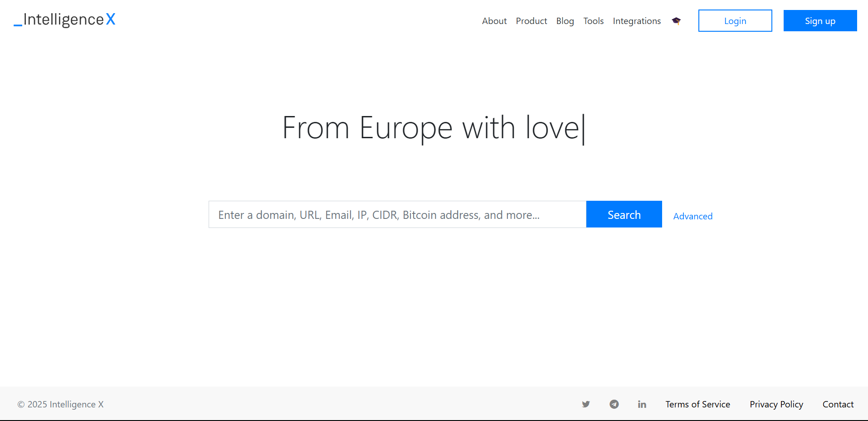Hit the blue Search button
Image resolution: width=868 pixels, height=421 pixels.
point(624,214)
